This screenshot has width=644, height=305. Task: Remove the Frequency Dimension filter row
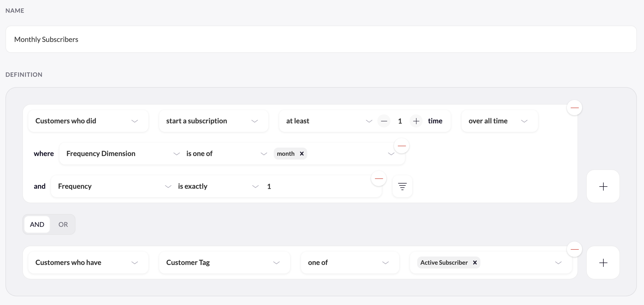tap(402, 146)
